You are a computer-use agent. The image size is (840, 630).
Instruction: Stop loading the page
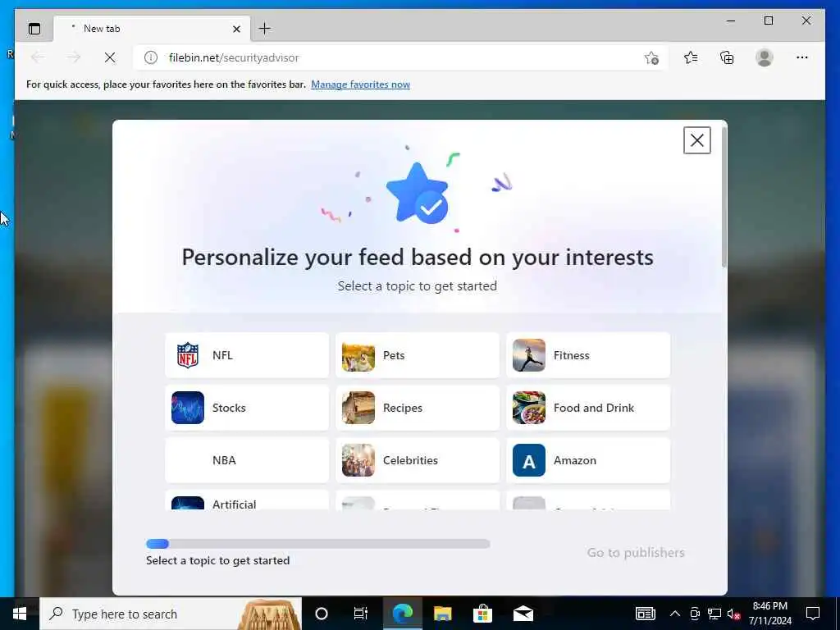tap(110, 57)
